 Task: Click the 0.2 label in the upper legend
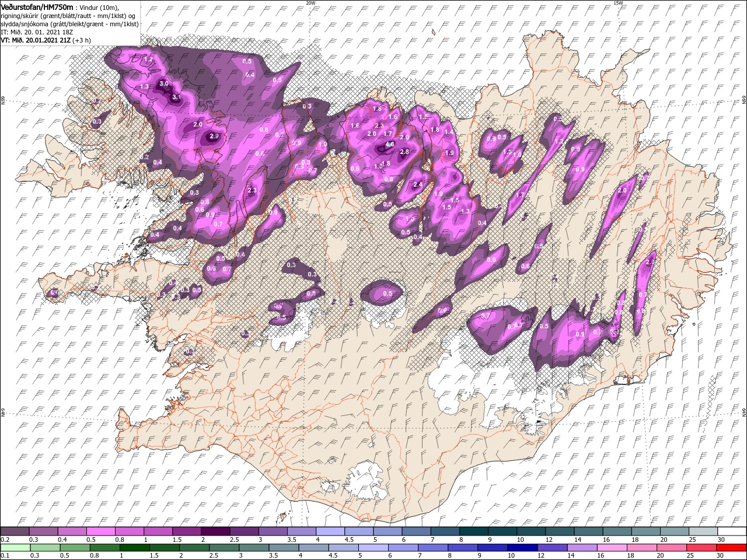5,540
